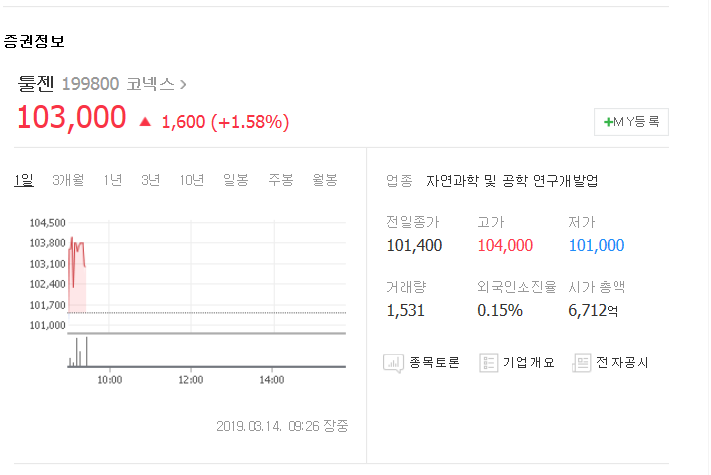Click the red up-triangle price indicator
This screenshot has height=475, width=711.
145,121
